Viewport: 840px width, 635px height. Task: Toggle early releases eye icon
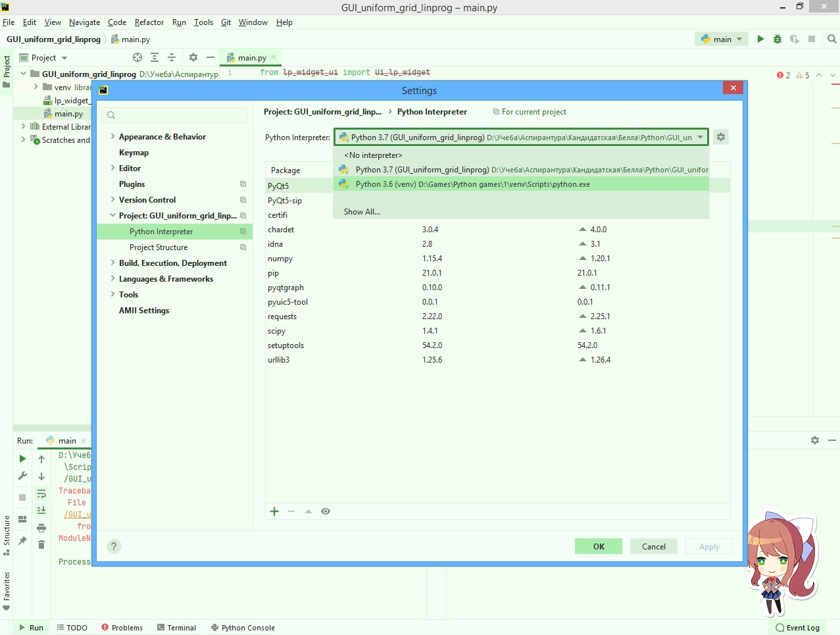[326, 511]
